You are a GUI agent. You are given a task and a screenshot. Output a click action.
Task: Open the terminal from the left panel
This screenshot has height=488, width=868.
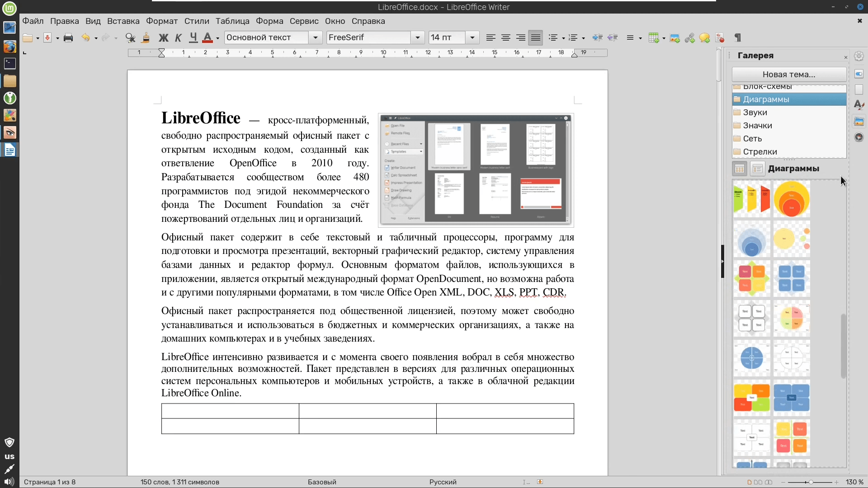pyautogui.click(x=9, y=64)
